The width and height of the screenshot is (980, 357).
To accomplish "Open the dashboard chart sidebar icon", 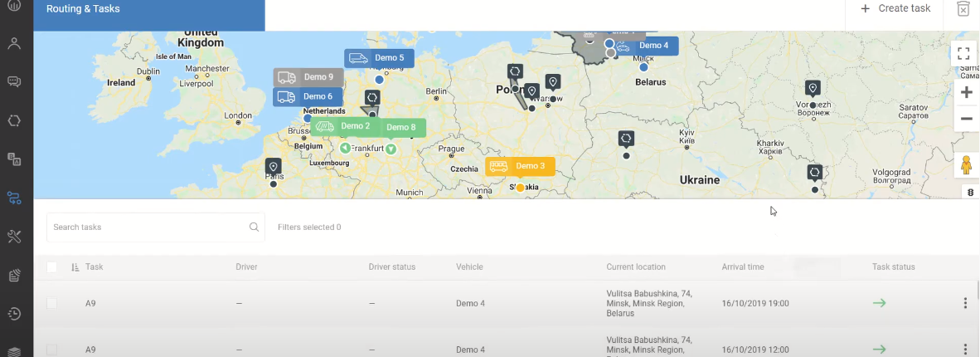I will (14, 6).
